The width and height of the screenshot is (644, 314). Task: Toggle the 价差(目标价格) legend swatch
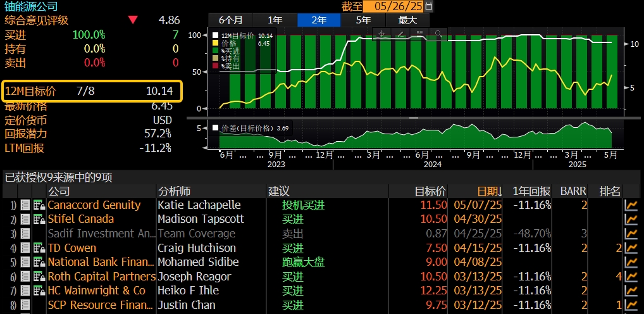(216, 128)
